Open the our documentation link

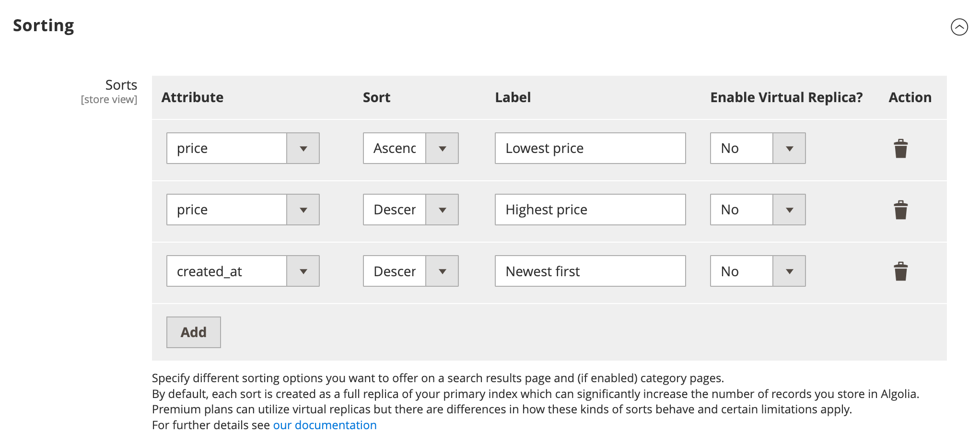pos(325,425)
